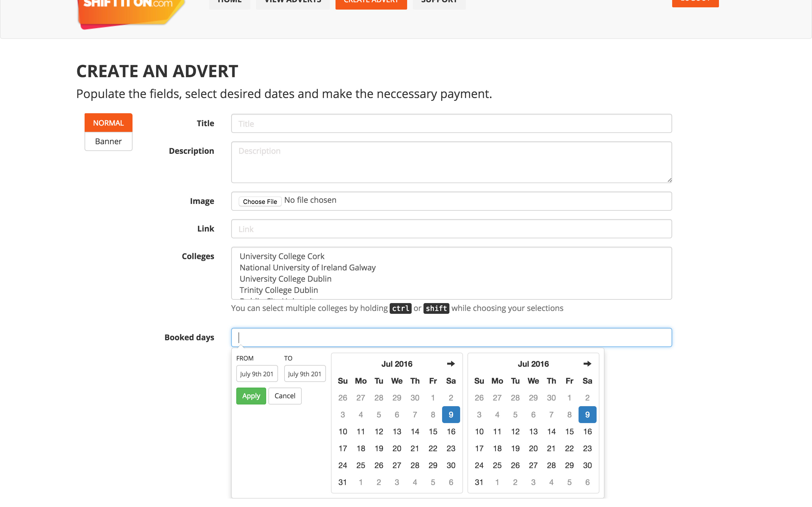Select NORMAL advert type
The image size is (812, 507).
(108, 123)
